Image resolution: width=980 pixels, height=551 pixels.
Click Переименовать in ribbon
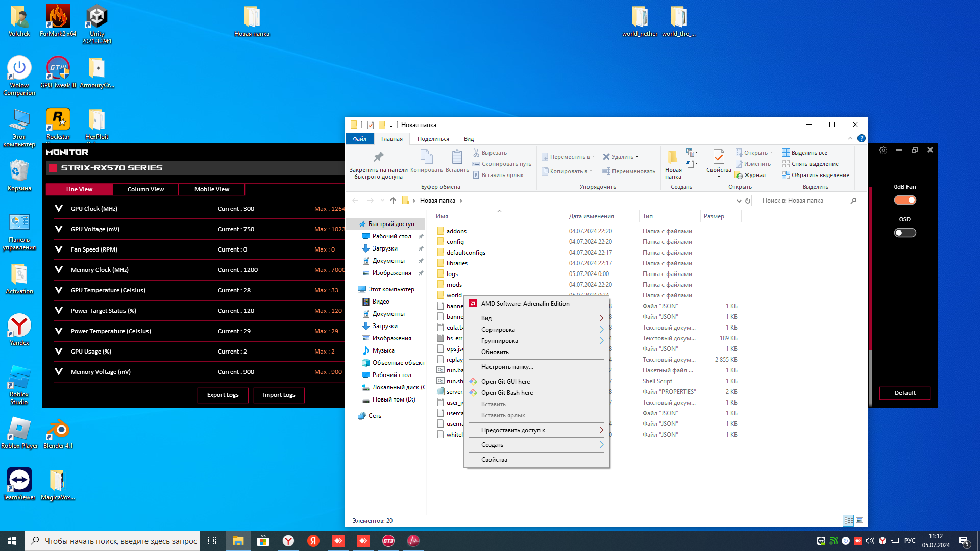[629, 171]
